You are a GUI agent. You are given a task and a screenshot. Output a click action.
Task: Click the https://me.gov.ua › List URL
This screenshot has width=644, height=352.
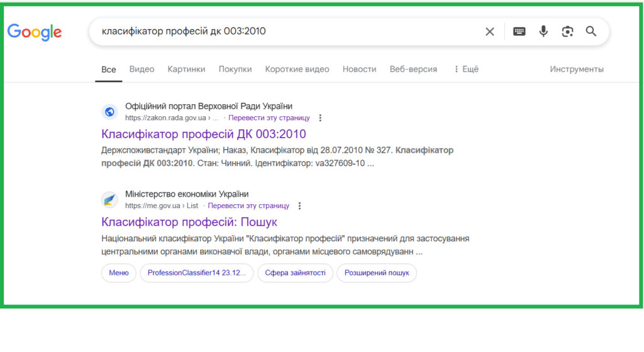162,206
